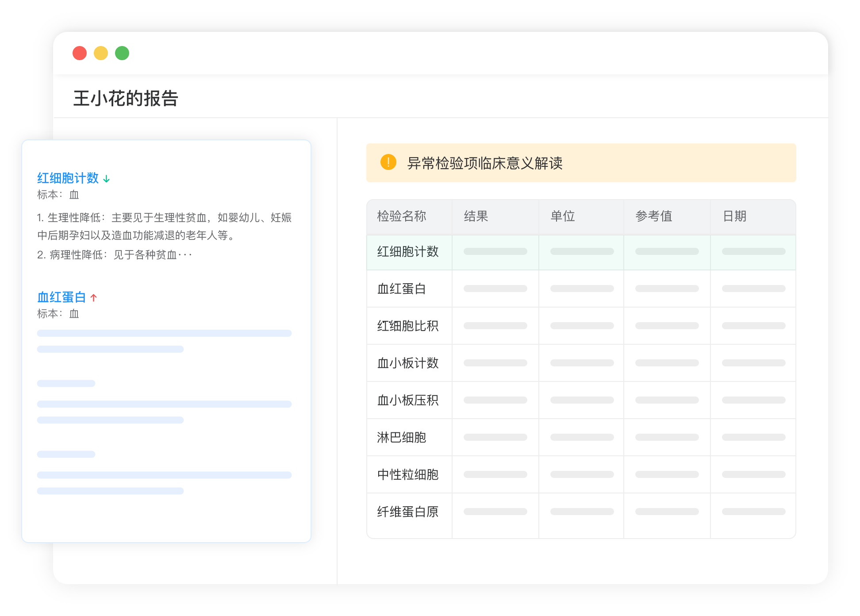Click the orange exclamation warning icon
Viewport: 860px width, 616px height.
pyautogui.click(x=388, y=162)
